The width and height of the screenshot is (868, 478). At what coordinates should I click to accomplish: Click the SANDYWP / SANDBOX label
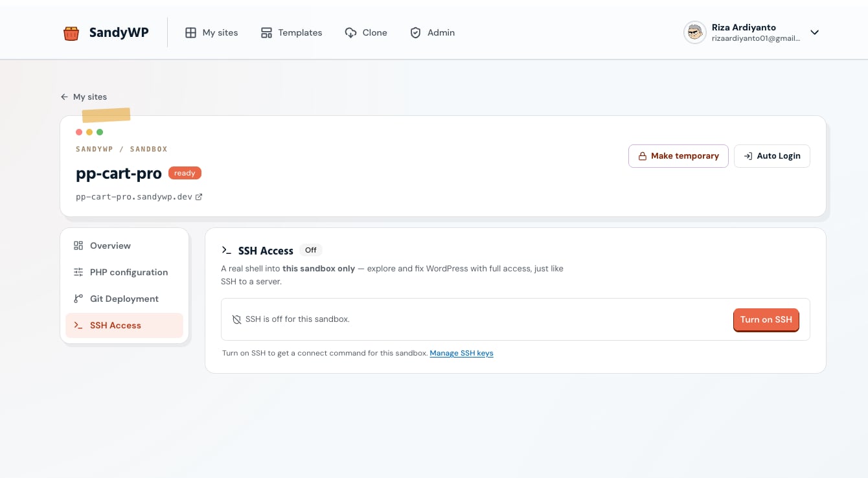pyautogui.click(x=122, y=149)
